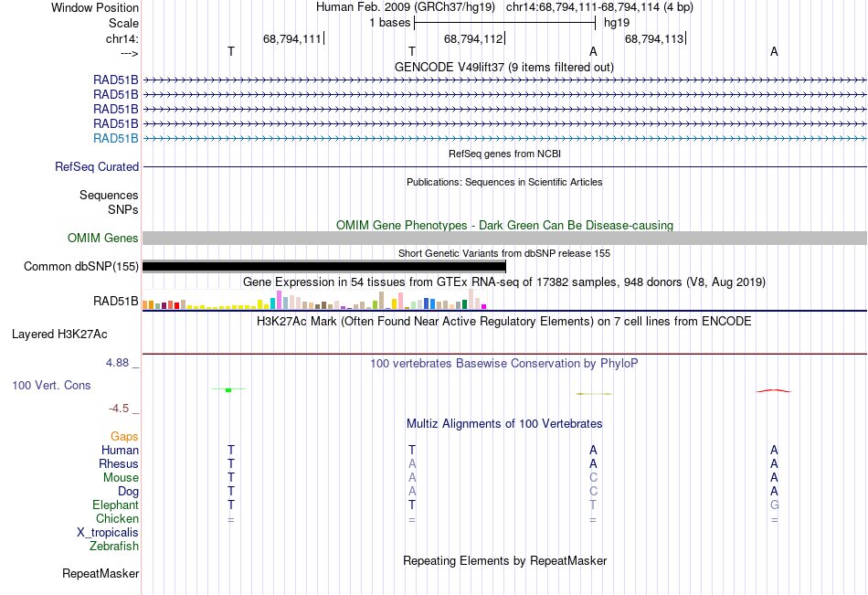Select the Human alignment row label
The width and height of the screenshot is (868, 595).
pos(120,451)
